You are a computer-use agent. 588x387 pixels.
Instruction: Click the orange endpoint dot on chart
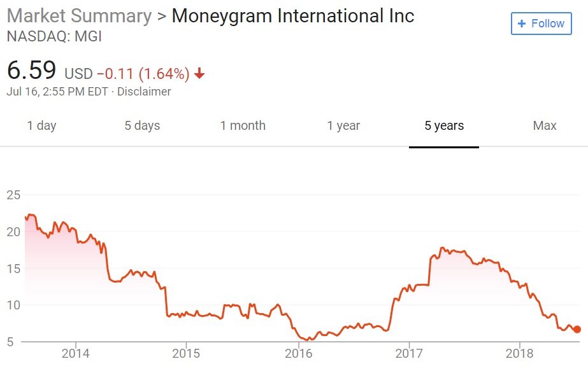(577, 329)
